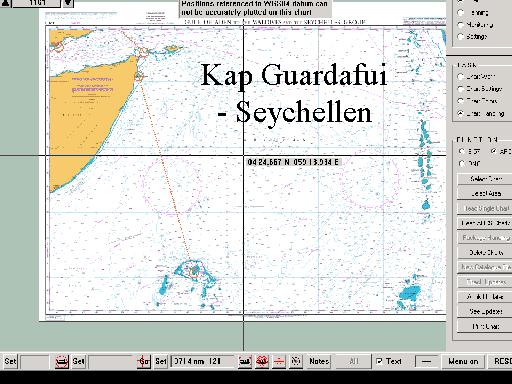Image resolution: width=512 pixels, height=384 pixels.
Task: Click the orange waypoint circle at Kap Guardafui tip
Action: point(144,52)
